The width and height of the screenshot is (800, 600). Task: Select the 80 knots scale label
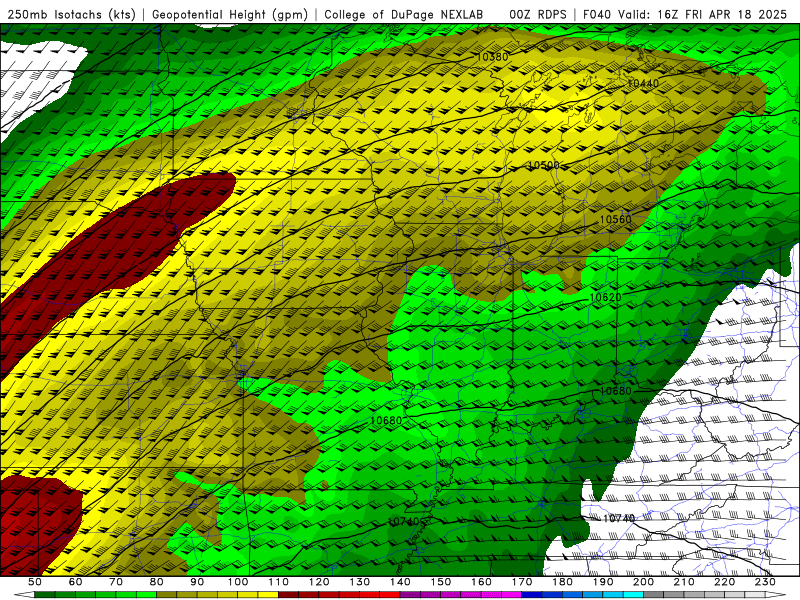click(x=156, y=582)
